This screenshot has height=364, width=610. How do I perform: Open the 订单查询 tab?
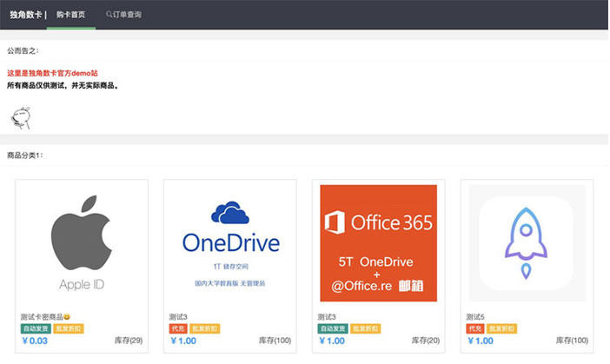click(x=127, y=15)
